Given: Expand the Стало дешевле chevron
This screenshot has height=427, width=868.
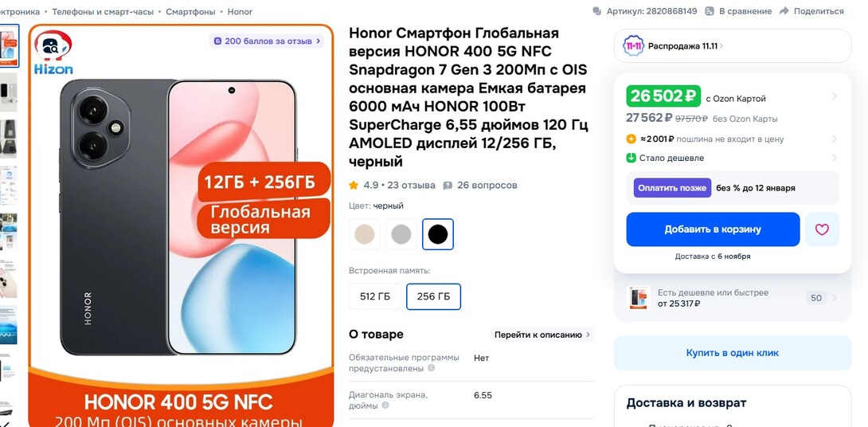Looking at the screenshot, I should [x=835, y=158].
